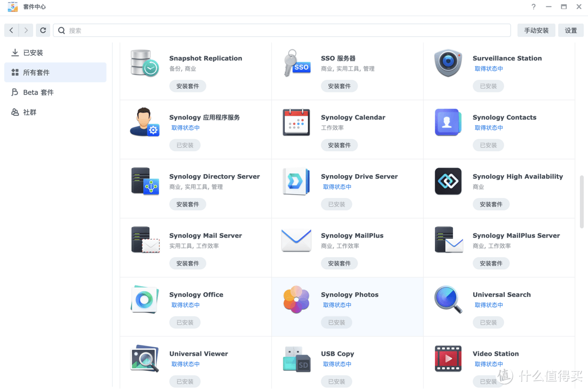The image size is (588, 390).
Task: Click the Synology Drive Server title
Action: 359,176
